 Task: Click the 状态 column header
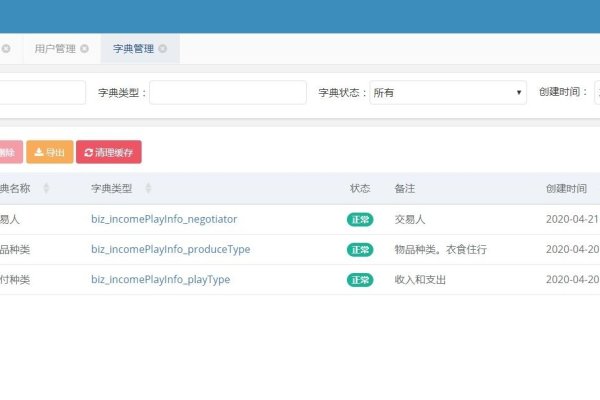pos(360,188)
